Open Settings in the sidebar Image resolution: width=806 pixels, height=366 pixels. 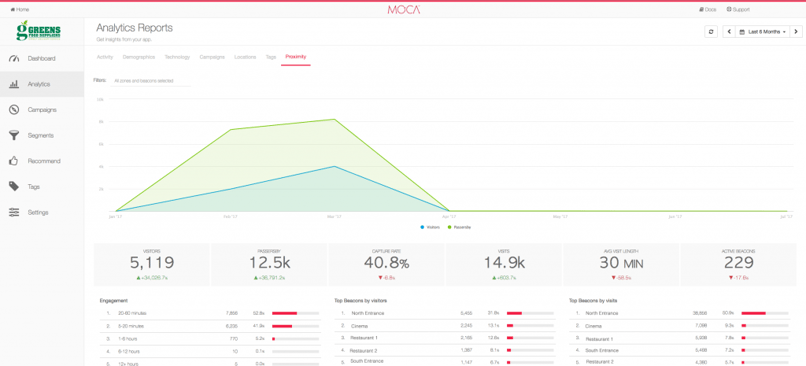coord(42,212)
